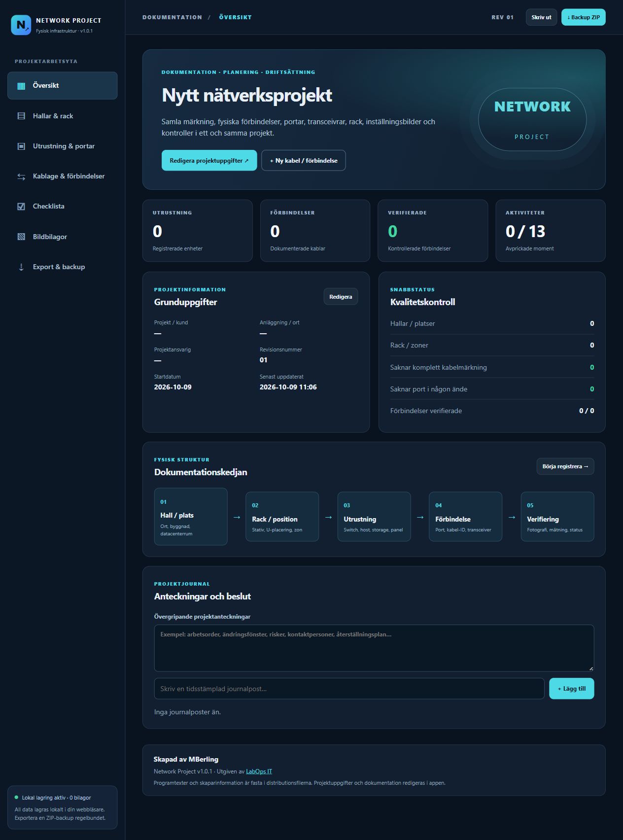Click the Network Project logo icon
Image resolution: width=623 pixels, height=840 pixels.
point(21,25)
